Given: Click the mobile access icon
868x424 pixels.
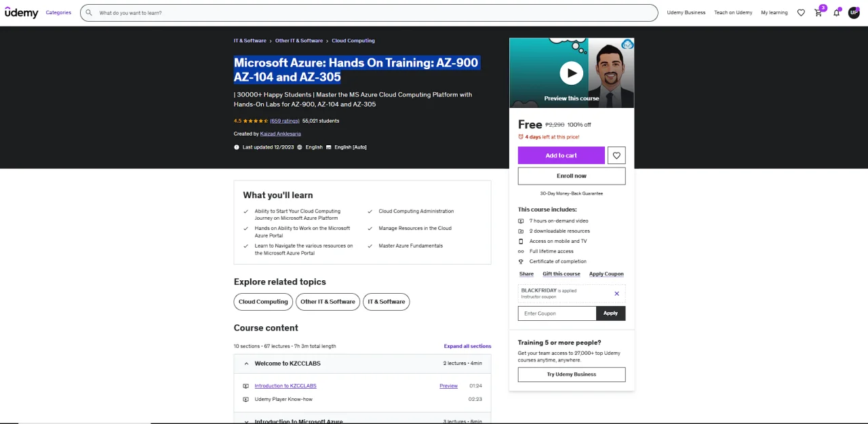Looking at the screenshot, I should (x=521, y=242).
